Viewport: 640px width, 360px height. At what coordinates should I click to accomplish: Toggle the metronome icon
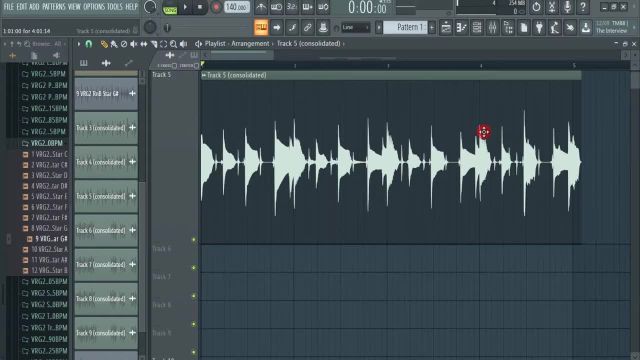pyautogui.click(x=261, y=7)
